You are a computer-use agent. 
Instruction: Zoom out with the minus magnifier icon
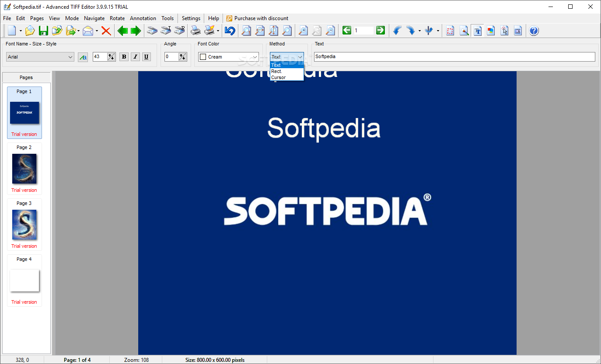(x=330, y=31)
